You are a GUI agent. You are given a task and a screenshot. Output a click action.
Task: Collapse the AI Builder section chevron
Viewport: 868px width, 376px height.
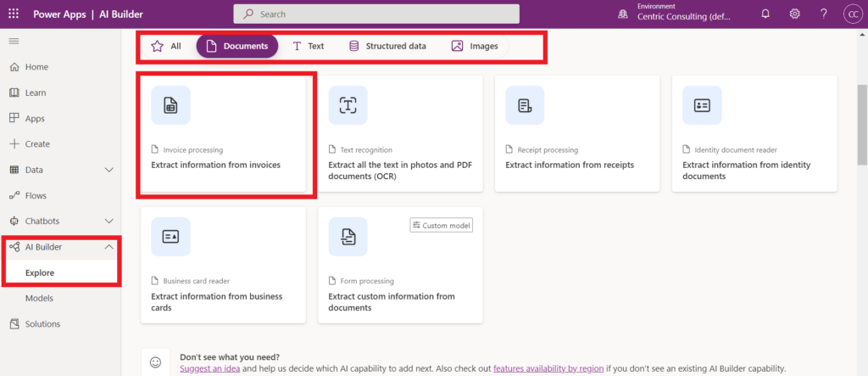pyautogui.click(x=108, y=247)
